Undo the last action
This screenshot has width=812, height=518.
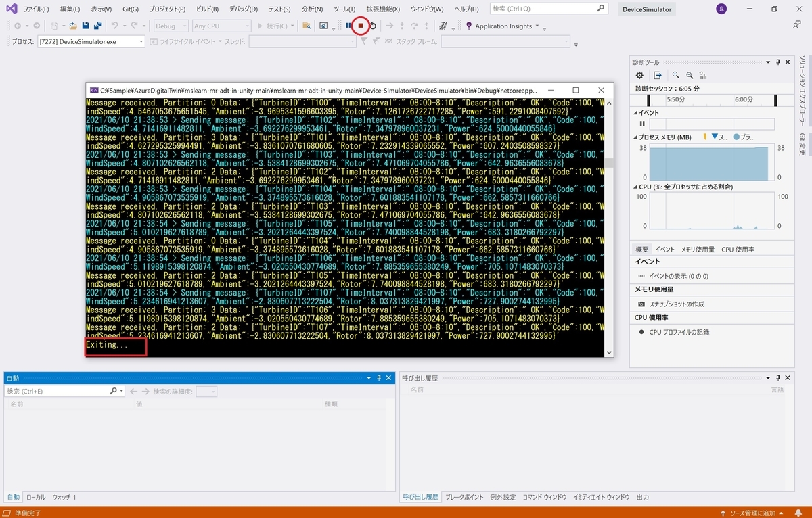point(114,26)
